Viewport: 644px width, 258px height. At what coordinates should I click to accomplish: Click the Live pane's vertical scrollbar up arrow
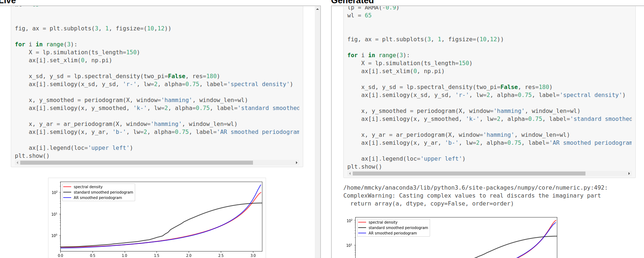[318, 9]
